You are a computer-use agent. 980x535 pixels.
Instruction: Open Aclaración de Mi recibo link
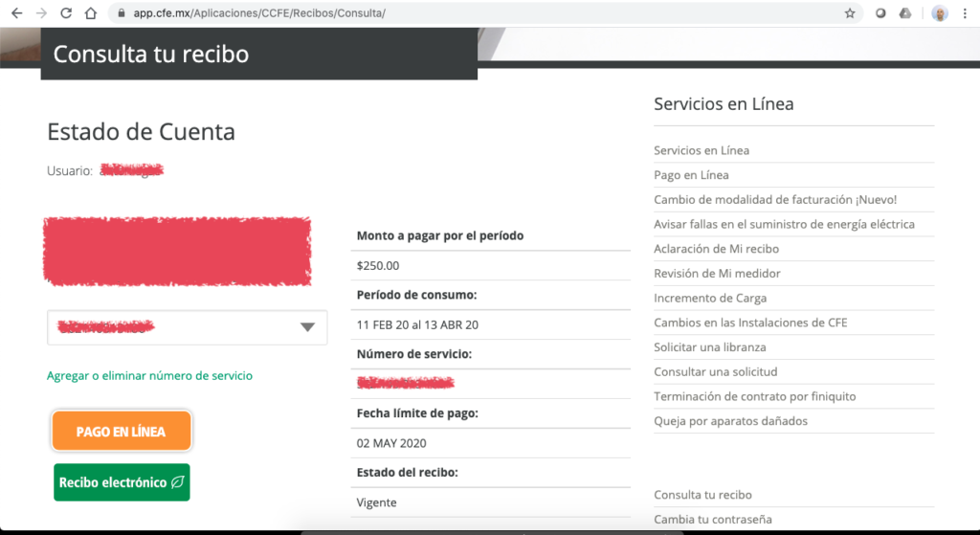point(716,249)
